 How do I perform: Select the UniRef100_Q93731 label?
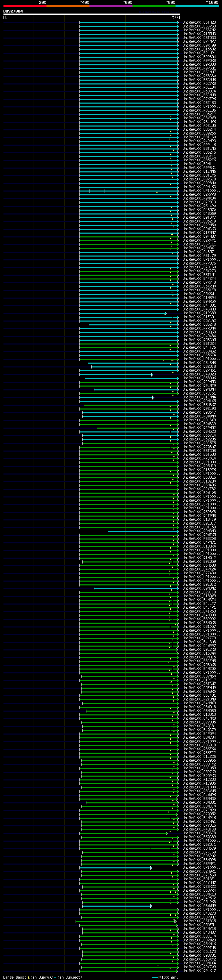click(x=199, y=956)
